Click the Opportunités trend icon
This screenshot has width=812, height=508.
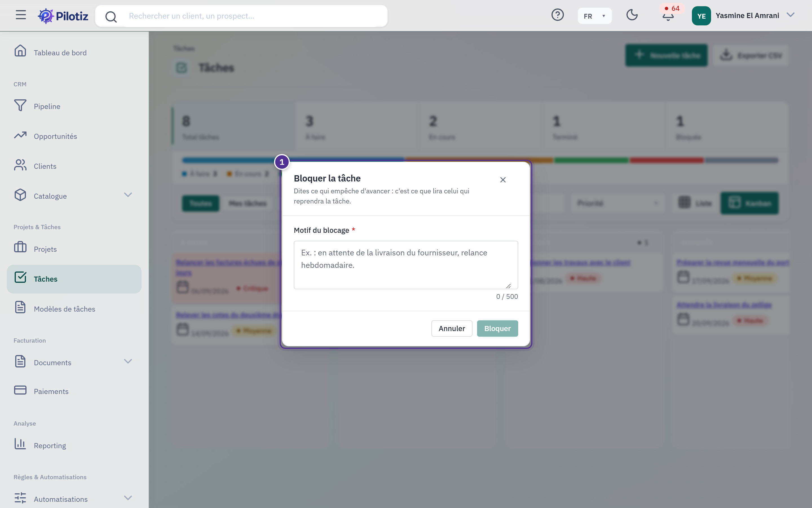[20, 135]
